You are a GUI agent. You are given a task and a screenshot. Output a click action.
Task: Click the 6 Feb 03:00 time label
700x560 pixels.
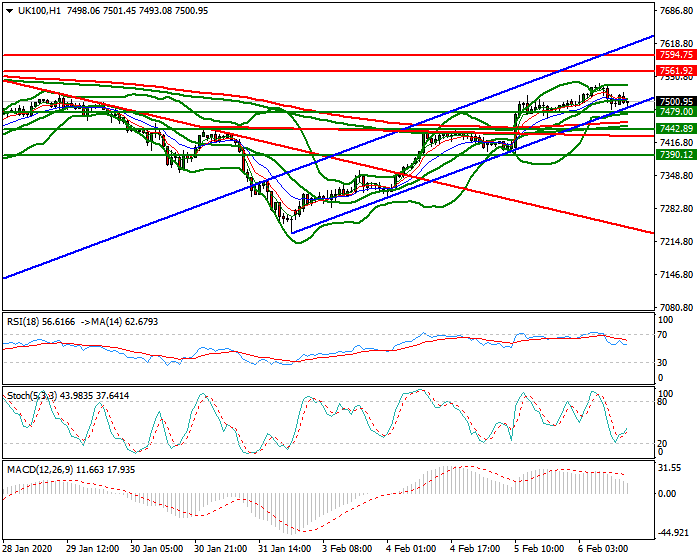604,548
